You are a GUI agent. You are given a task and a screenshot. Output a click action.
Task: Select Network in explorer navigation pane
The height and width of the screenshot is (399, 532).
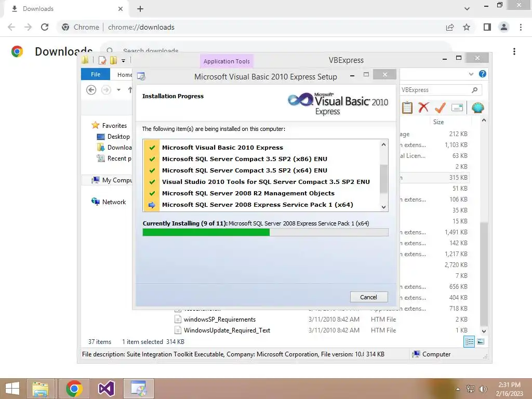114,202
